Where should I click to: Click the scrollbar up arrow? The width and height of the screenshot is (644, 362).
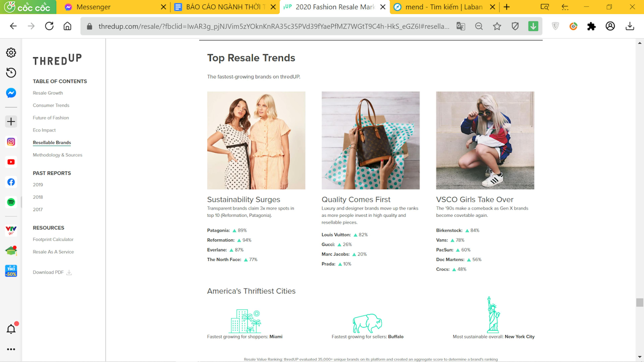click(639, 43)
